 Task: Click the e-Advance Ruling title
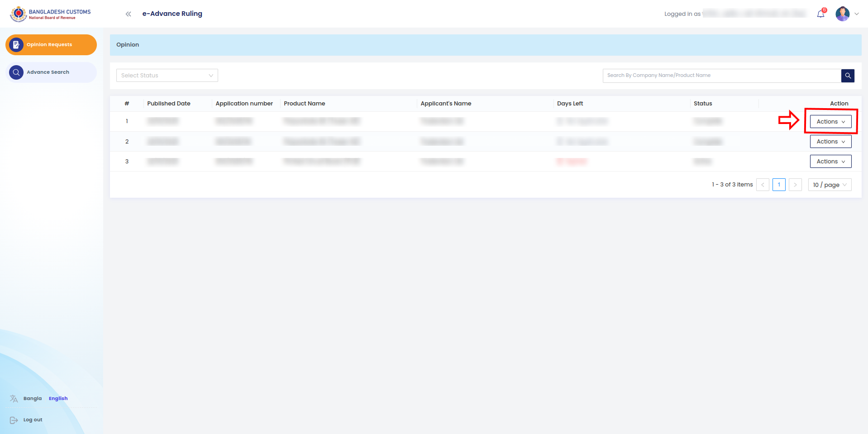[172, 14]
